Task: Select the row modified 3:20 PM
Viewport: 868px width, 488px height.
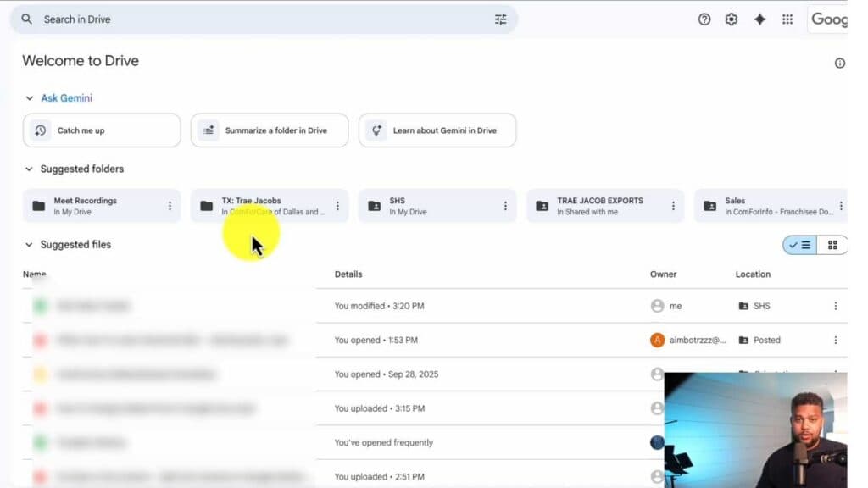Action: (435, 306)
